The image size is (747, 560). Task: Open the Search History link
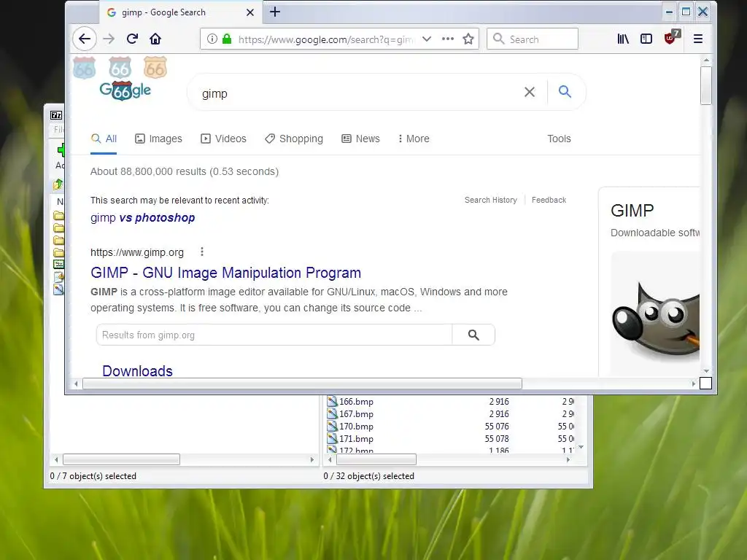(x=491, y=200)
